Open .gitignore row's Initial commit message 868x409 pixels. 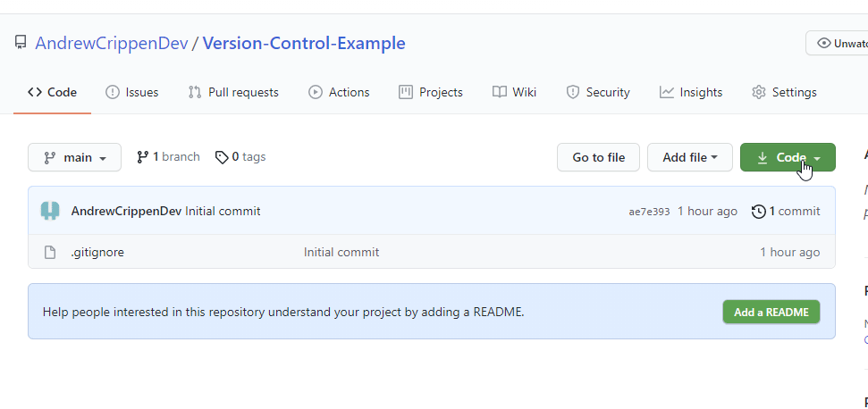point(341,253)
